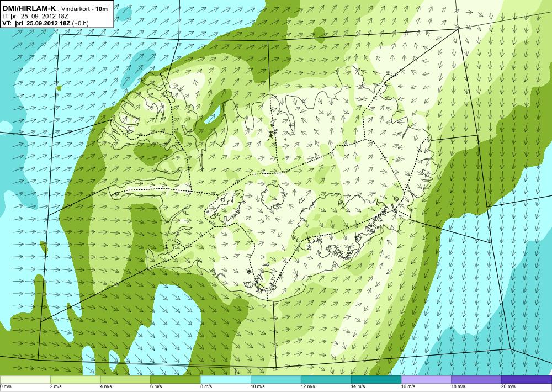
Task: Click the legend swatch between 12 and 14 m/s
Action: pyautogui.click(x=326, y=380)
